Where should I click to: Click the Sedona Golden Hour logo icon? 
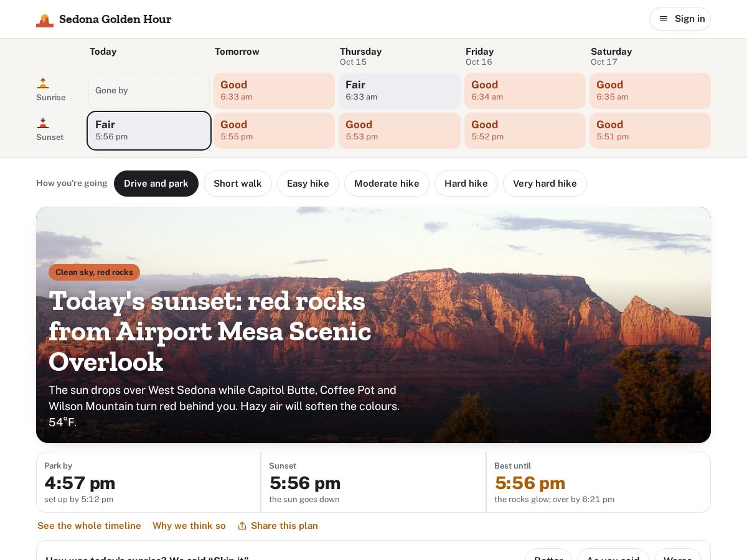(x=45, y=20)
